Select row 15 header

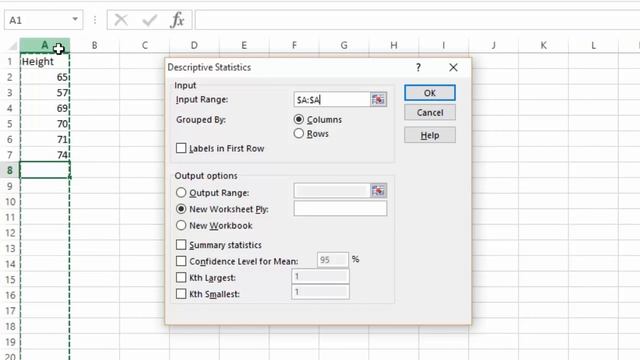(10, 280)
